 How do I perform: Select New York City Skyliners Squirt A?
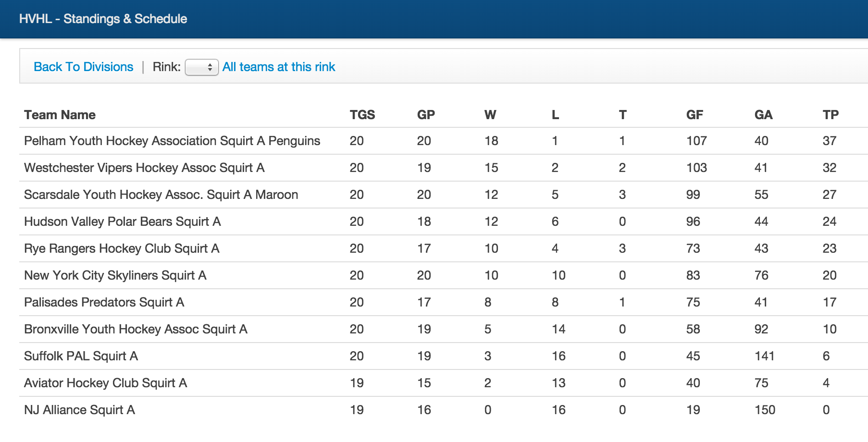115,275
